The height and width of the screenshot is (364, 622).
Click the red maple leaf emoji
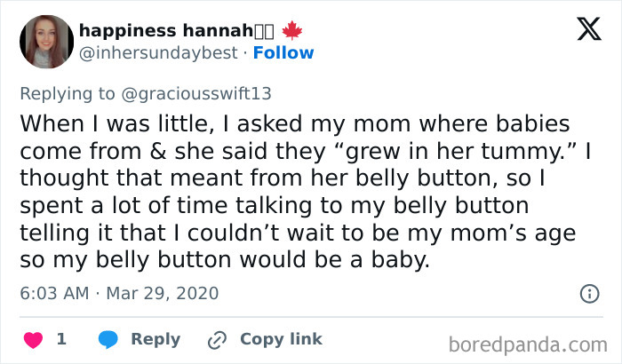(x=291, y=29)
